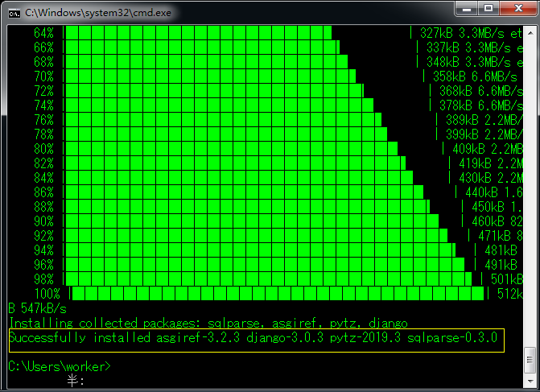
Task: Click the pytz-2019.3 text
Action: pyautogui.click(x=365, y=337)
